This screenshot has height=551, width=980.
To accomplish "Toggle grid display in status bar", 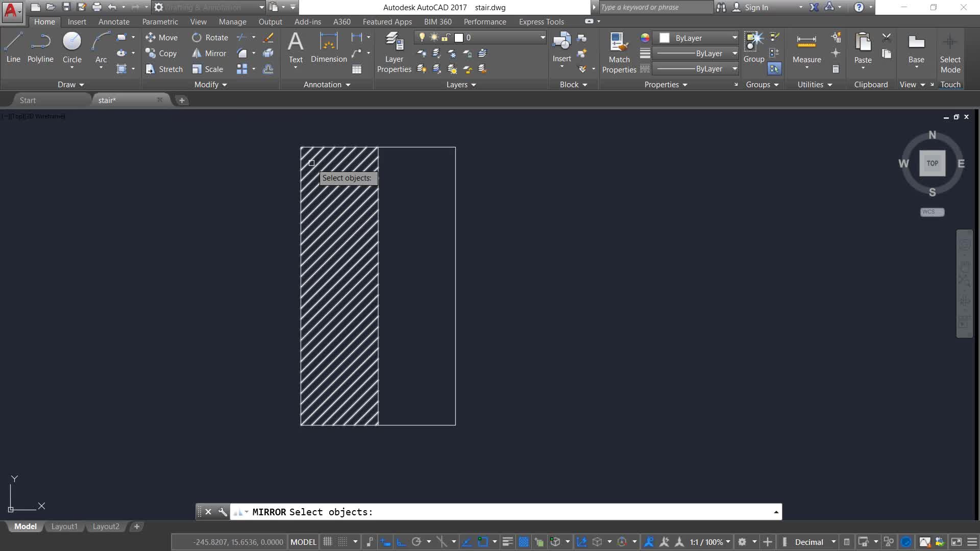I will 328,542.
